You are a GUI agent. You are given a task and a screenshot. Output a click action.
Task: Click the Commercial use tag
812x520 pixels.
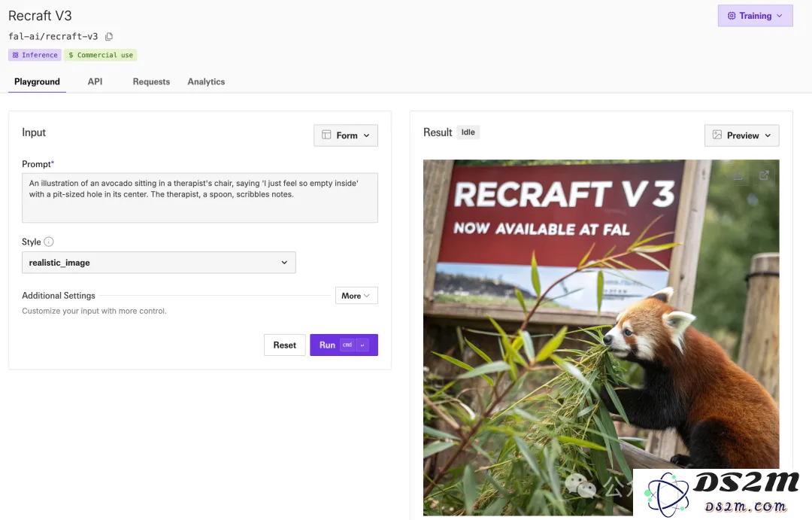coord(101,55)
